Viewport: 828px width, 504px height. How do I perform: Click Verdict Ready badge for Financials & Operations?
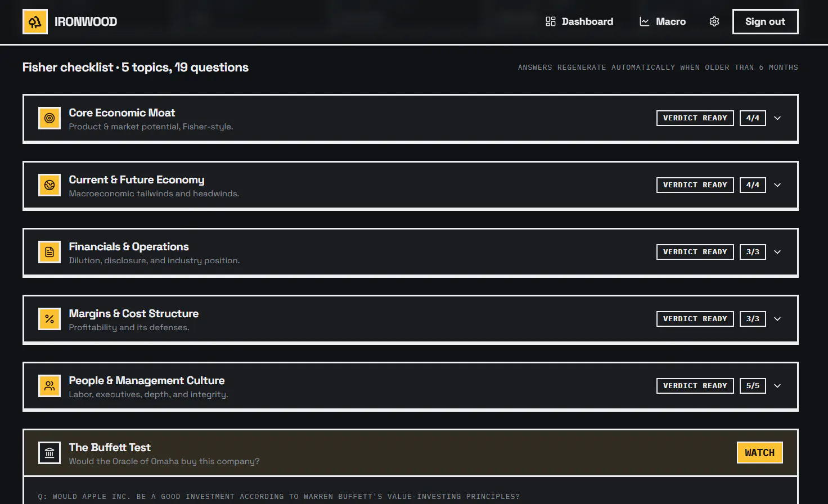tap(695, 252)
